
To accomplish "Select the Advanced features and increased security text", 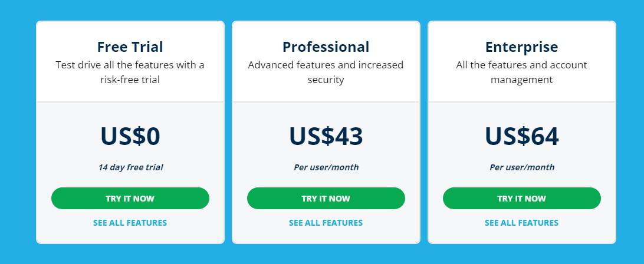I will click(x=326, y=72).
